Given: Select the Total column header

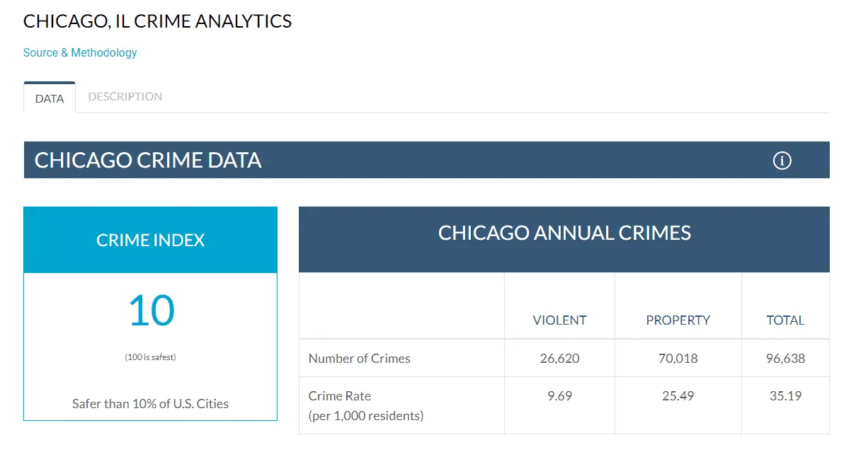Looking at the screenshot, I should point(785,320).
